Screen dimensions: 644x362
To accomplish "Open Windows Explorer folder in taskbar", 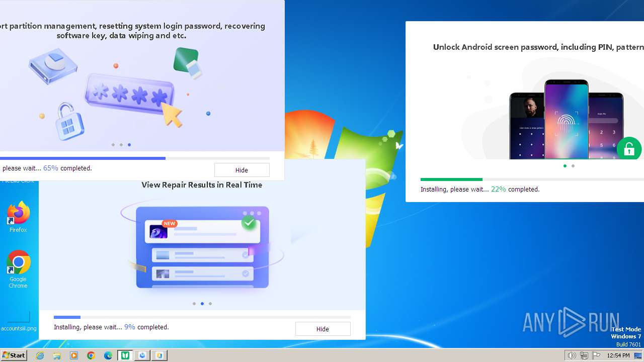I will point(57,355).
